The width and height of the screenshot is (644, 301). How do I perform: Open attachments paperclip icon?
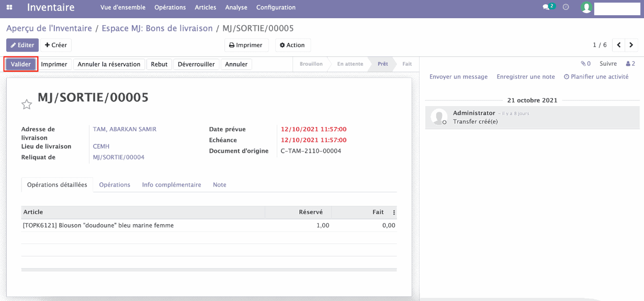(585, 64)
